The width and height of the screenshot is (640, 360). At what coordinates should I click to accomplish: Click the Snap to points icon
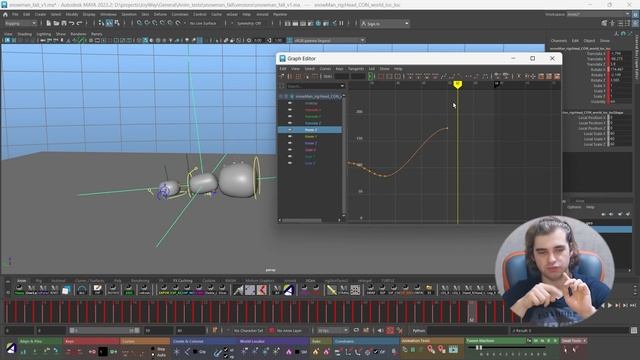155,23
